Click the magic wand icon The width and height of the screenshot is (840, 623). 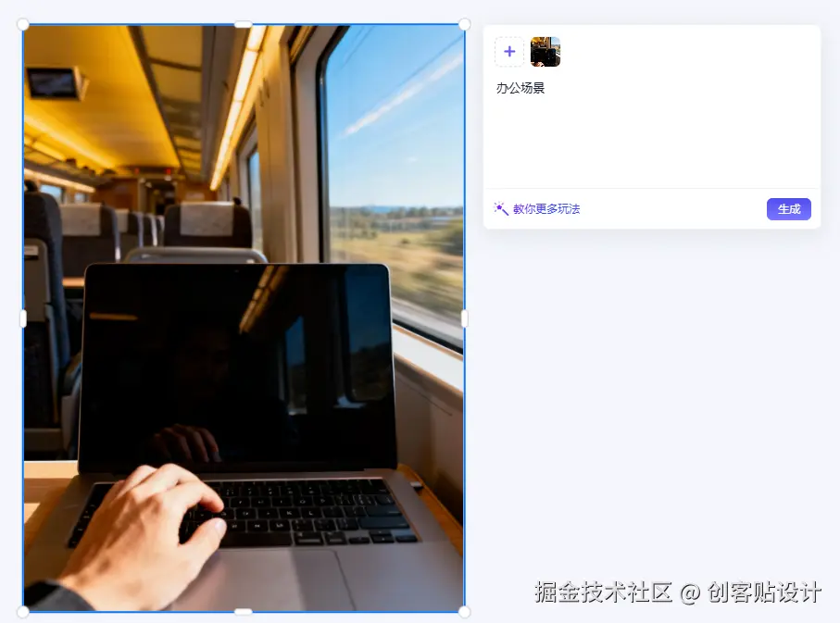tap(501, 208)
